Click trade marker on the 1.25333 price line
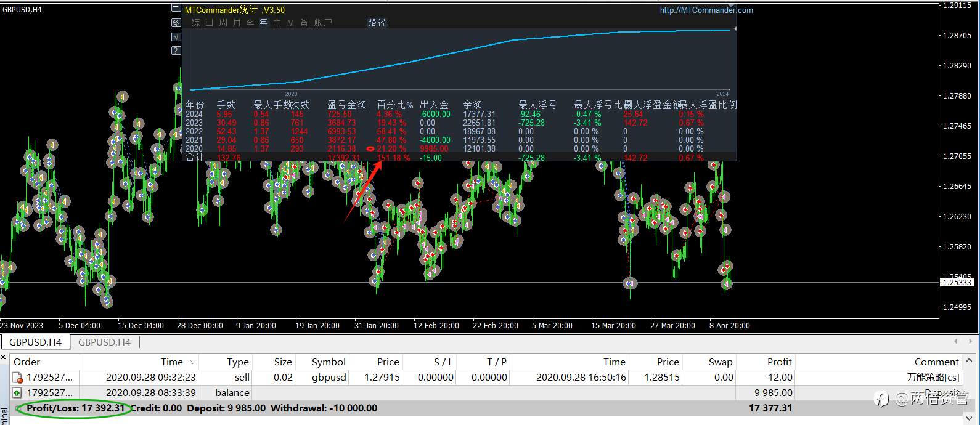Screen dimensions: 980x425 (629, 283)
